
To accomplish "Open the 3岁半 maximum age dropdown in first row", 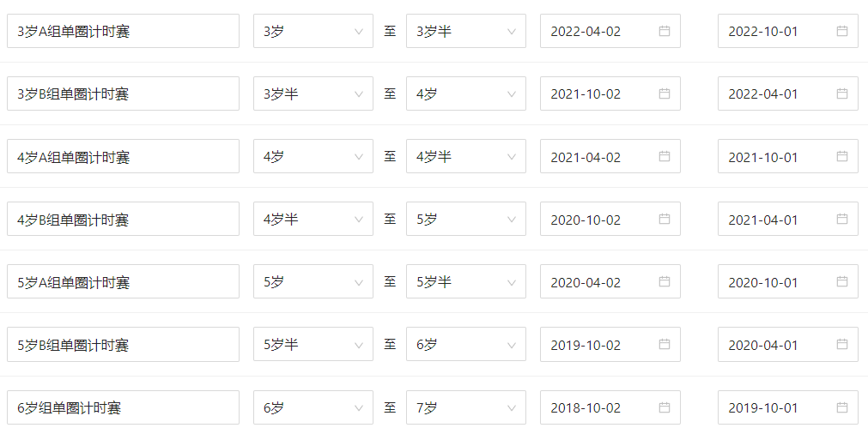I will (465, 31).
